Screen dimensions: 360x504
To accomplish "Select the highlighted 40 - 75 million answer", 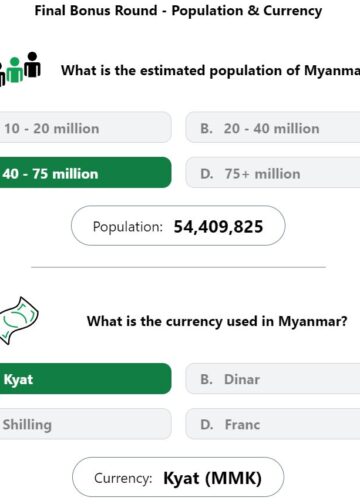I will [85, 173].
